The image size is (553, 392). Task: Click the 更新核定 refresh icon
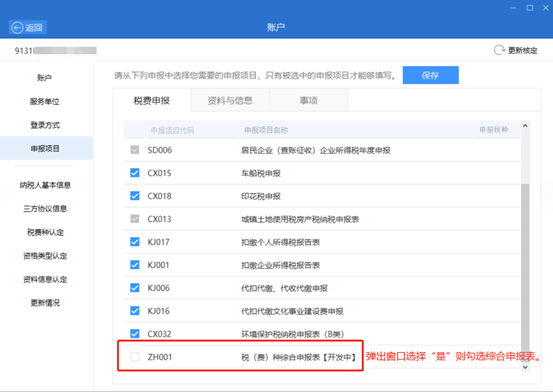click(499, 50)
